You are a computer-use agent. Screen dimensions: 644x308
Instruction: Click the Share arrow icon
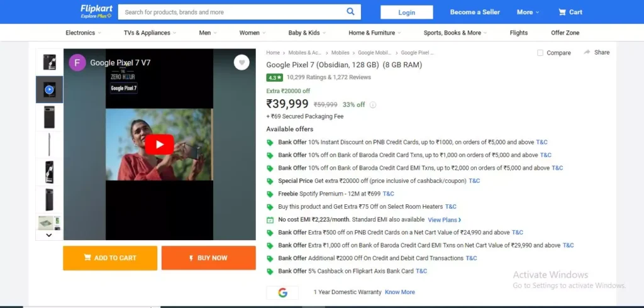pyautogui.click(x=587, y=52)
